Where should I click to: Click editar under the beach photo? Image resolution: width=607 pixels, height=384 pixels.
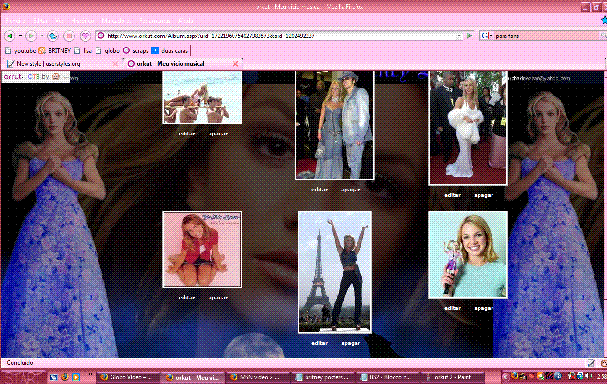(187, 134)
